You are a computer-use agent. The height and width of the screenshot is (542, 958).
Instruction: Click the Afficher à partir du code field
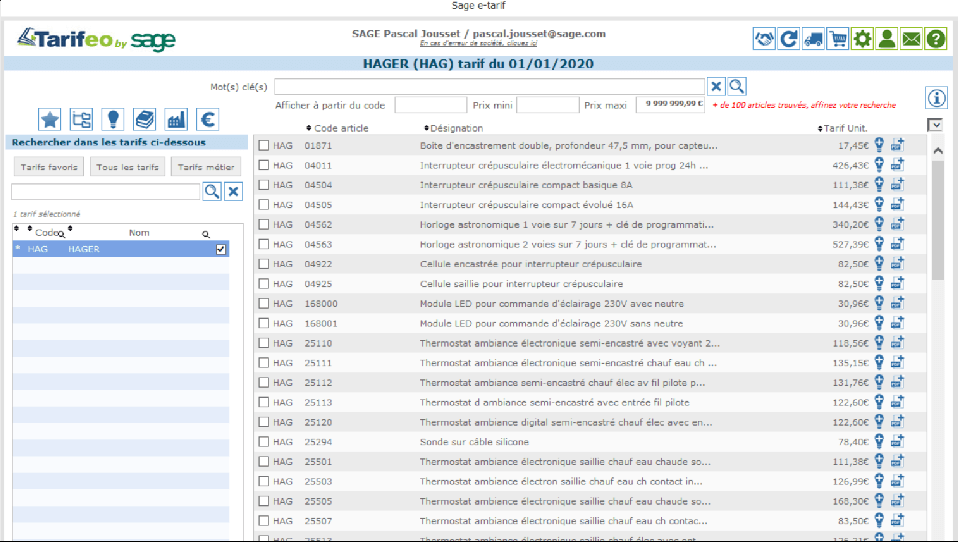coord(431,105)
